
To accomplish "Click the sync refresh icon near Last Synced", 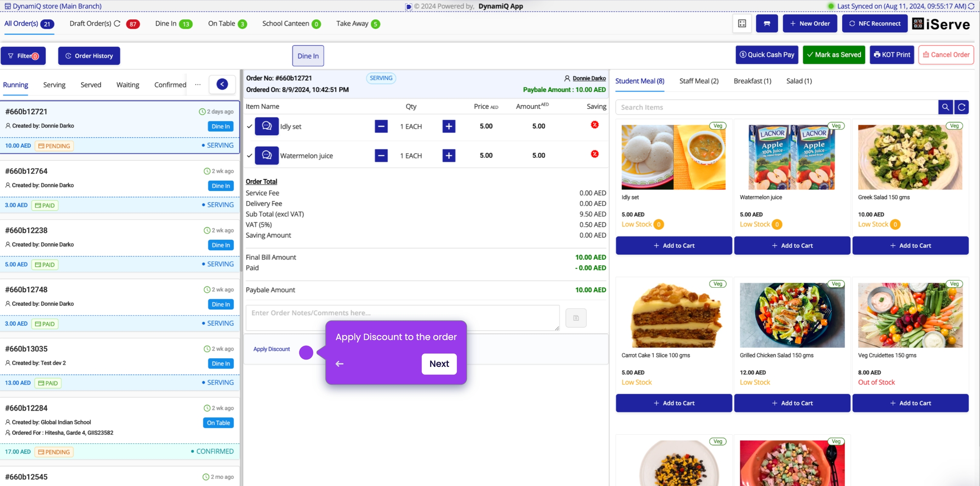I will (x=971, y=6).
